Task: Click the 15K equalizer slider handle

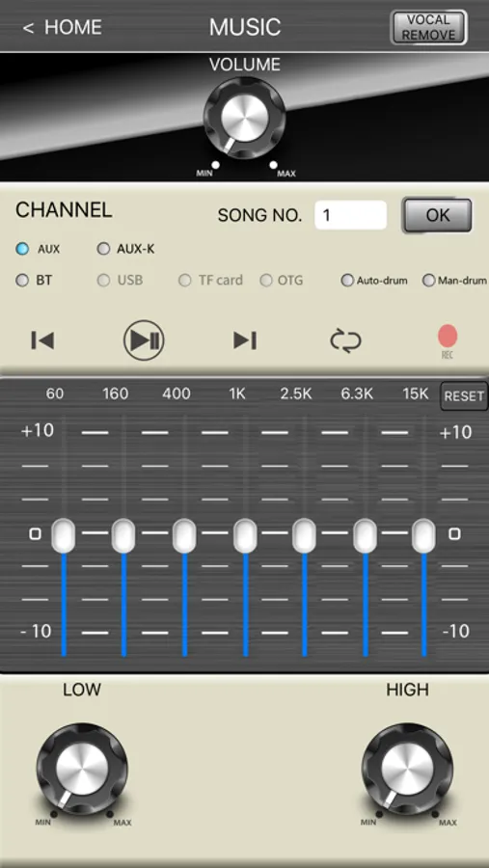Action: [423, 535]
